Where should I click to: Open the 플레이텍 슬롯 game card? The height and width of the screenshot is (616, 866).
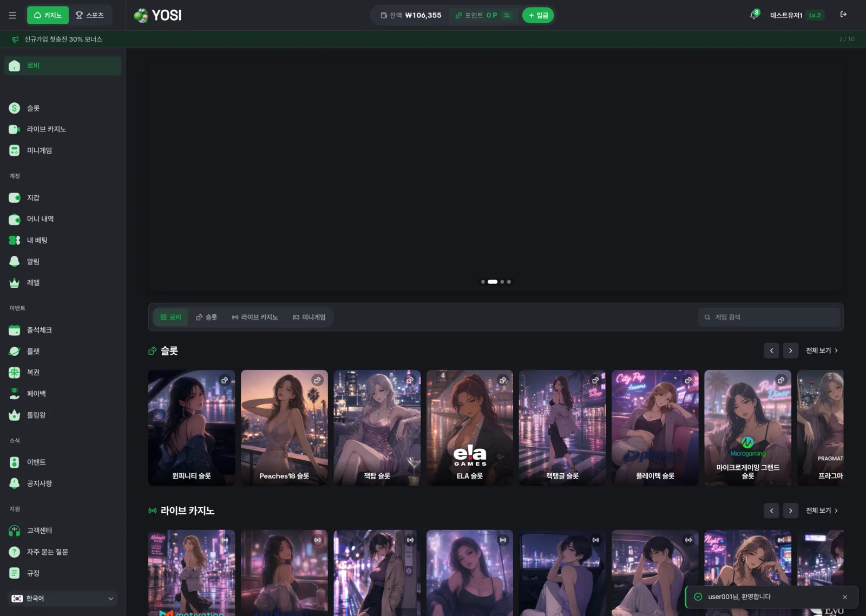(655, 428)
